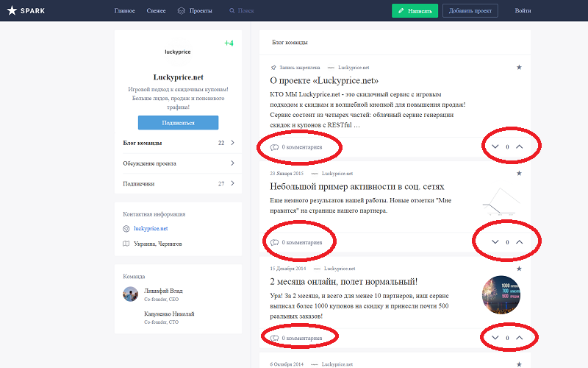Open comments on «2 месяца онлайн» post
588x368 pixels.
(x=296, y=339)
